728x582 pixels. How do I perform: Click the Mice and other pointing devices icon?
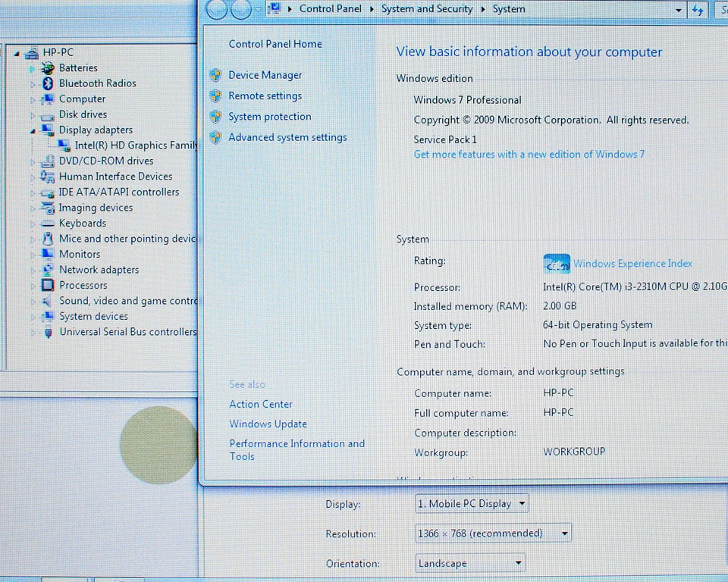(47, 239)
